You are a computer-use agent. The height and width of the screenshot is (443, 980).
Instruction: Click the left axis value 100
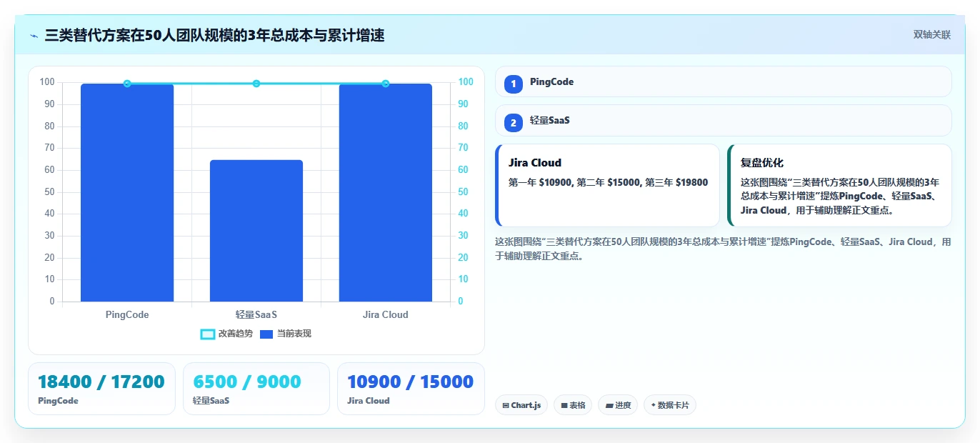47,82
